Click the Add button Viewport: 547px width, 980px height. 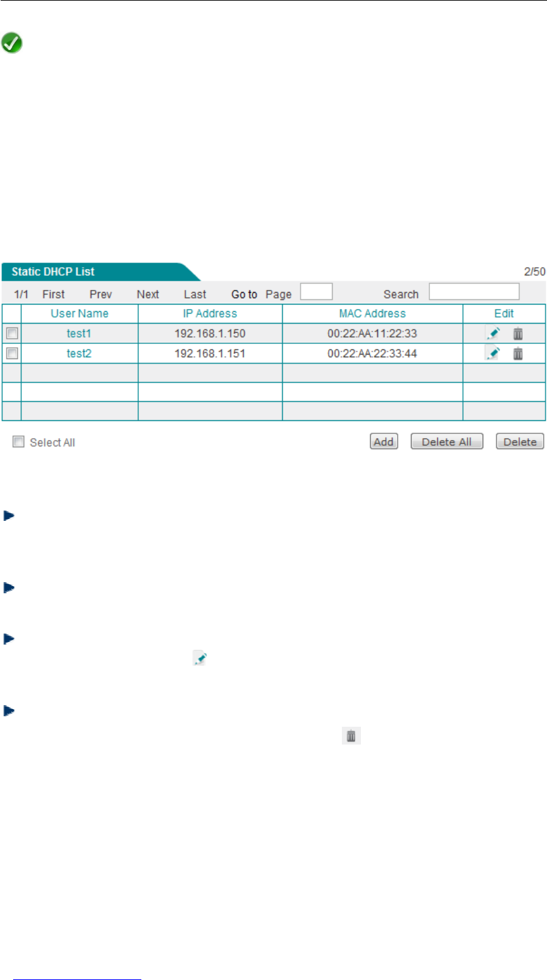[x=383, y=442]
